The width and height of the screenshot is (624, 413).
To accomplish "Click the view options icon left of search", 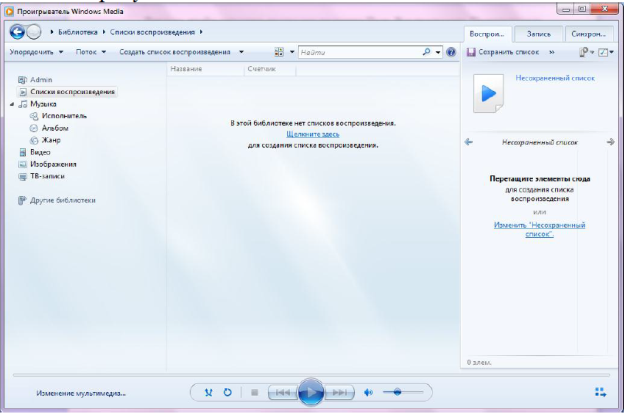I will pyautogui.click(x=279, y=52).
